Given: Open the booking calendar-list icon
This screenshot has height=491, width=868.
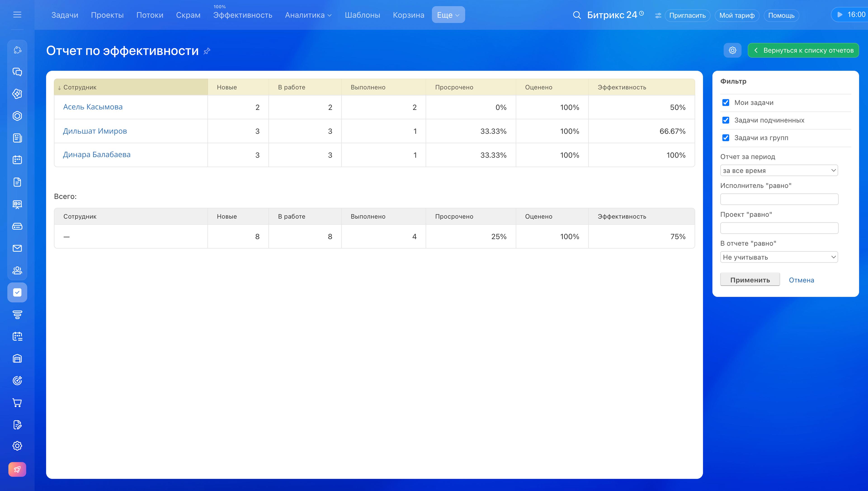Looking at the screenshot, I should tap(17, 337).
